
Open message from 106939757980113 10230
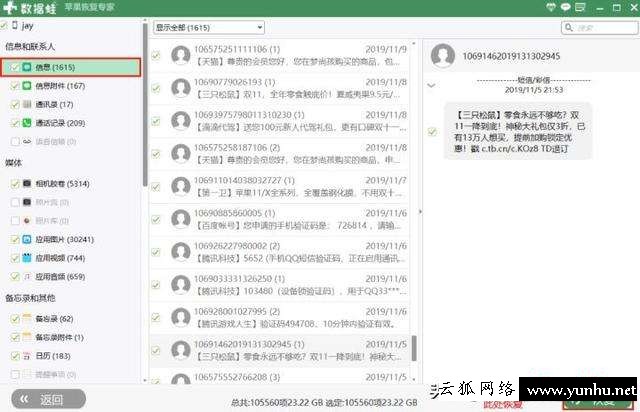(x=280, y=121)
